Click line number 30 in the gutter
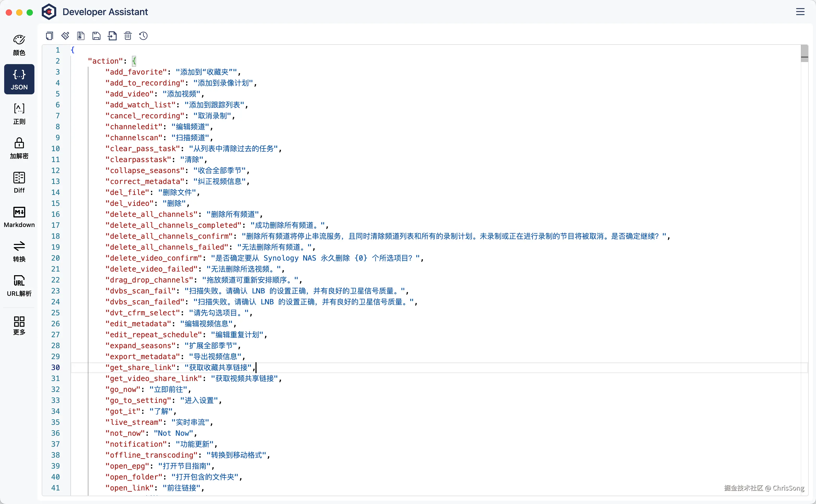 55,367
